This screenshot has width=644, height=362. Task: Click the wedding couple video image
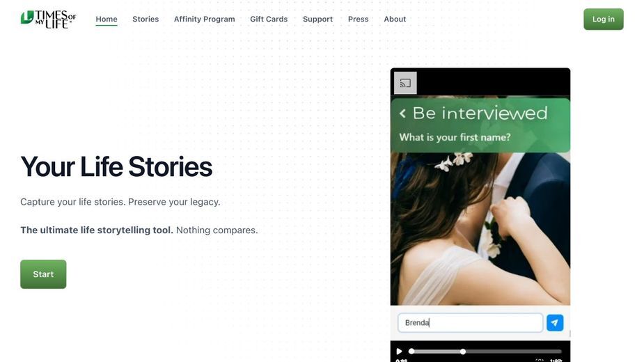pos(480,228)
